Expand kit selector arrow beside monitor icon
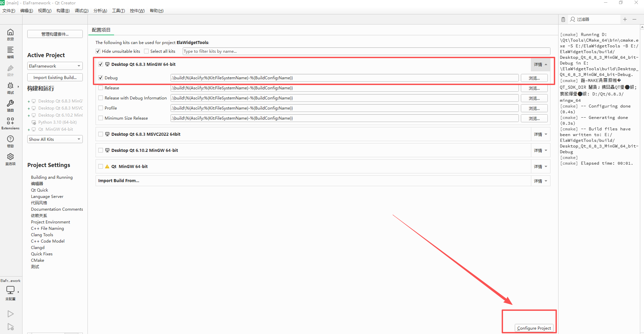The width and height of the screenshot is (644, 334). [18, 292]
